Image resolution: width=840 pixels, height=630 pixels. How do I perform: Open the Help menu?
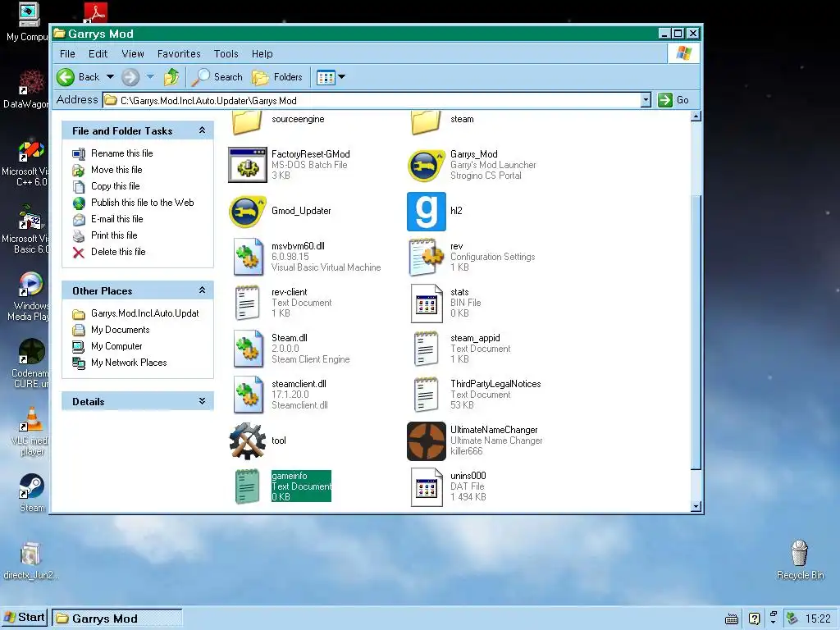(x=262, y=53)
